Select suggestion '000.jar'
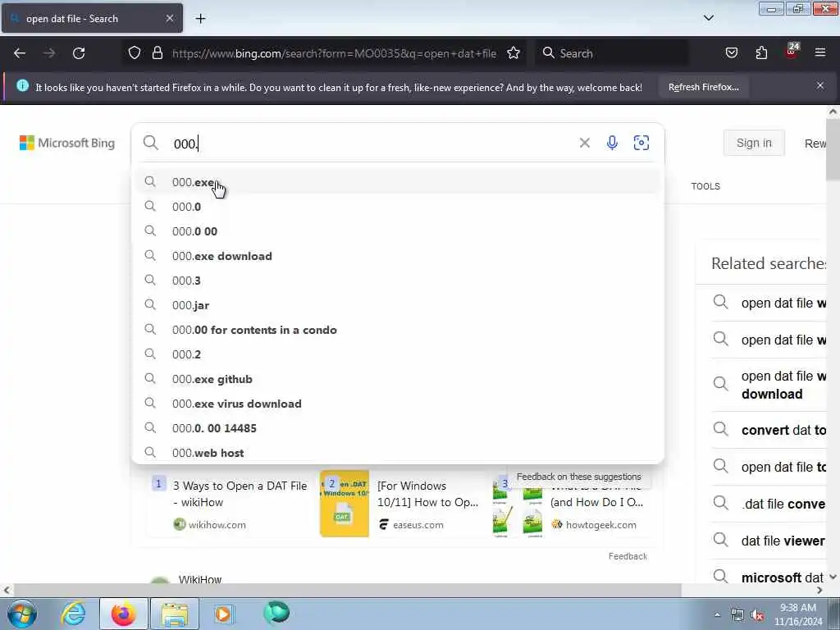The height and width of the screenshot is (630, 840). click(398, 305)
